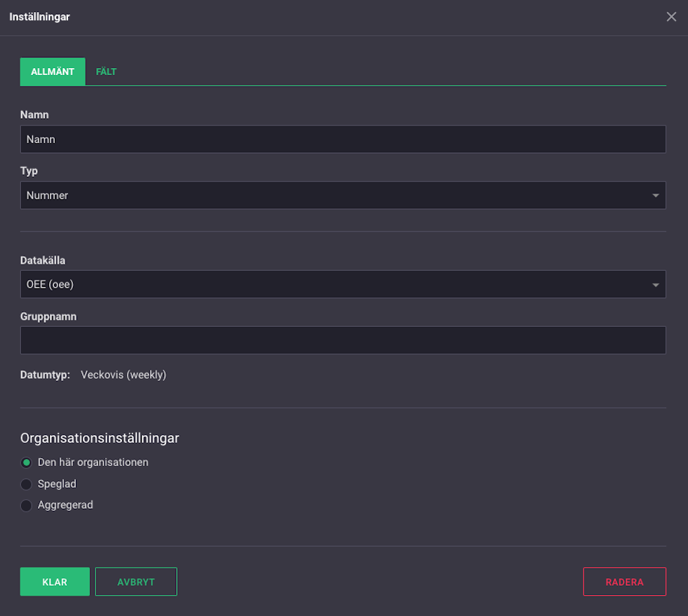This screenshot has height=616, width=688.
Task: Click the Inställningar dialog title
Action: pyautogui.click(x=39, y=17)
